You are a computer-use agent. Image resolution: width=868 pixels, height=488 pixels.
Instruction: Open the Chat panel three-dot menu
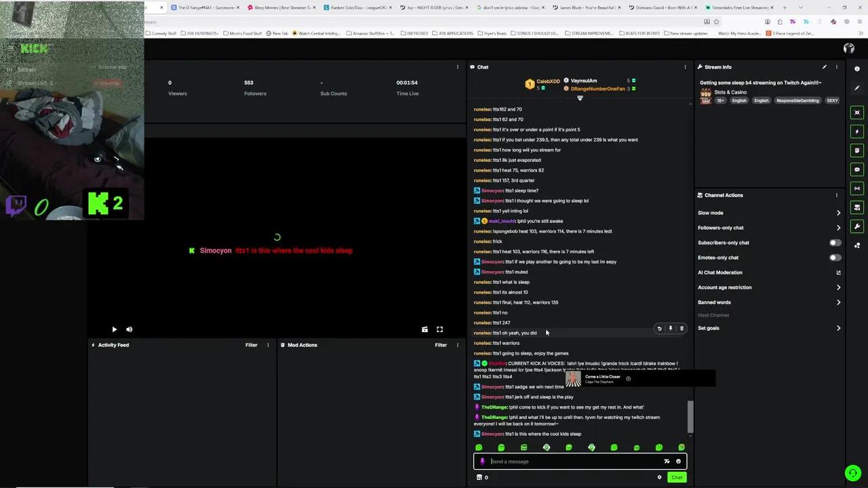click(685, 67)
